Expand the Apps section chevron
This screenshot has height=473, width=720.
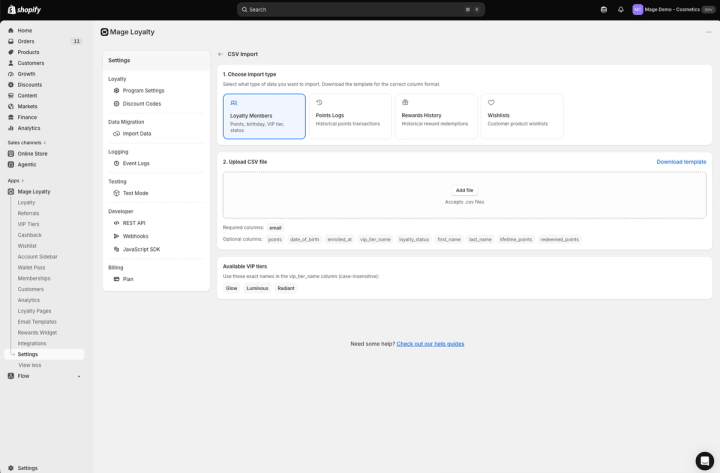coord(22,181)
